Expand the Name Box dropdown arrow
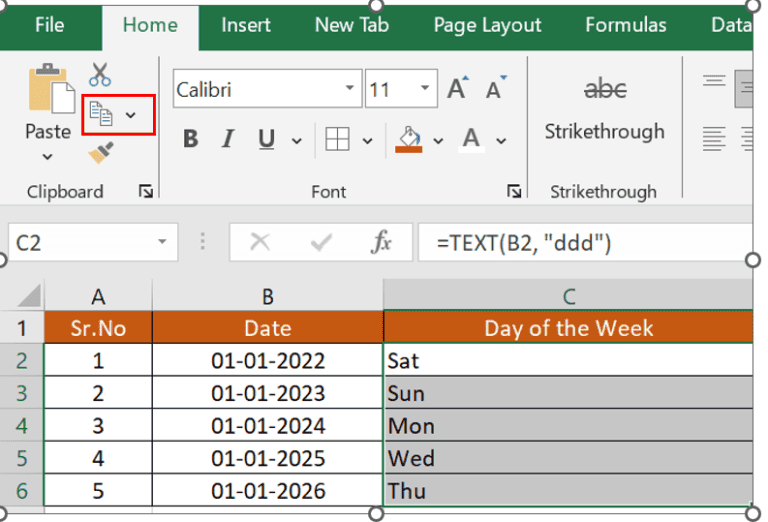This screenshot has height=522, width=768. click(162, 242)
